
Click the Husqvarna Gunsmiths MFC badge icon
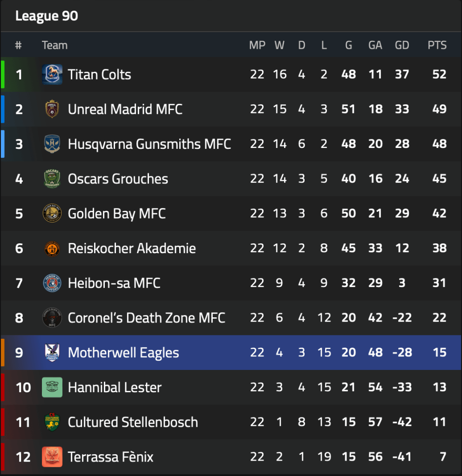click(x=52, y=144)
